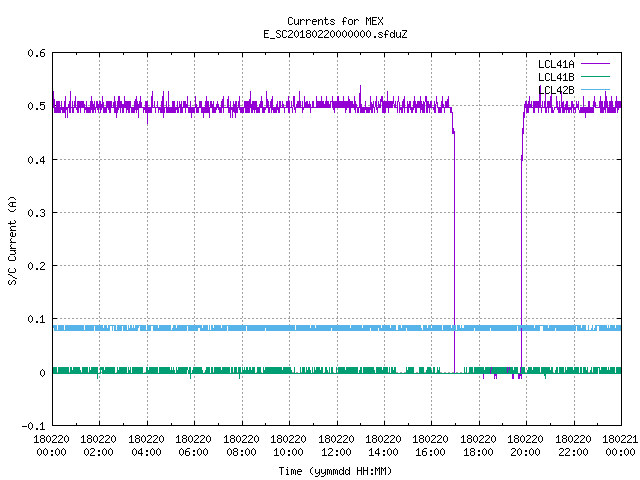Viewport: 640px width, 480px height.
Task: Click the 0.1 y-axis tick label
Action: coord(36,319)
